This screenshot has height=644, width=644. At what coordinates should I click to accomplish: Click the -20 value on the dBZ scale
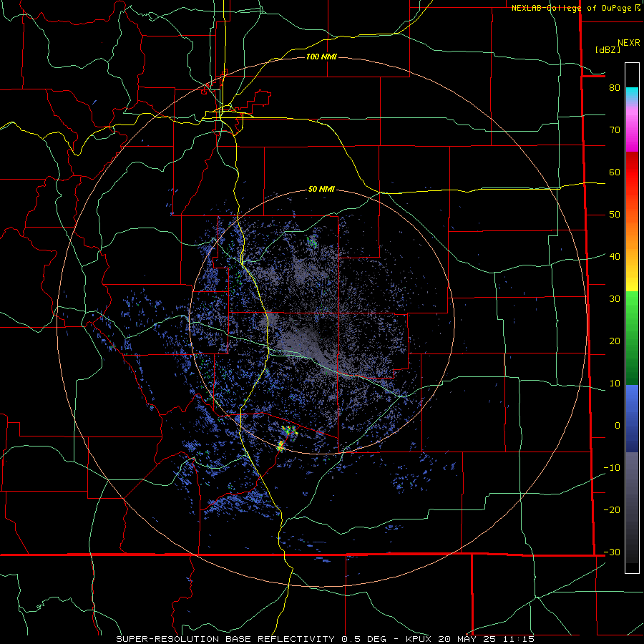click(x=612, y=510)
